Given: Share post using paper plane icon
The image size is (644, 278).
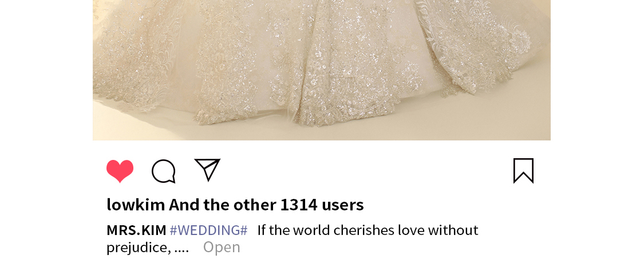Looking at the screenshot, I should pos(207,170).
